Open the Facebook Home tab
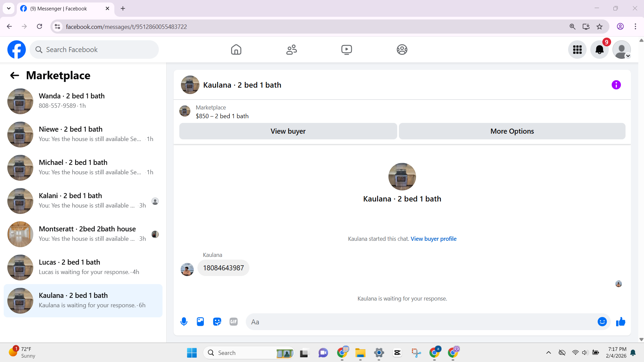 click(x=236, y=50)
